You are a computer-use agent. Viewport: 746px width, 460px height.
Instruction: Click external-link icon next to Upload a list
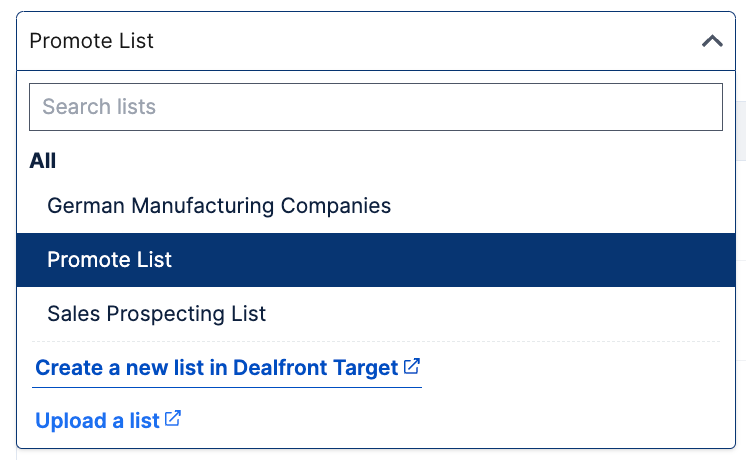173,419
